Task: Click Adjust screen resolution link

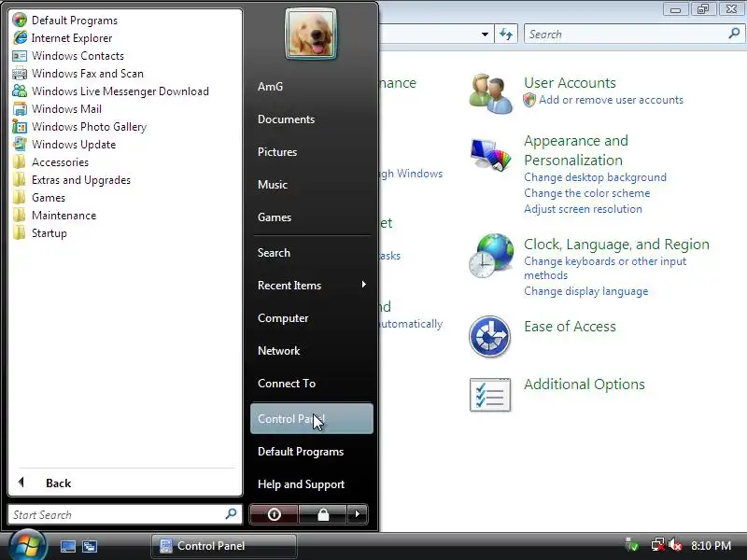Action: pos(583,209)
